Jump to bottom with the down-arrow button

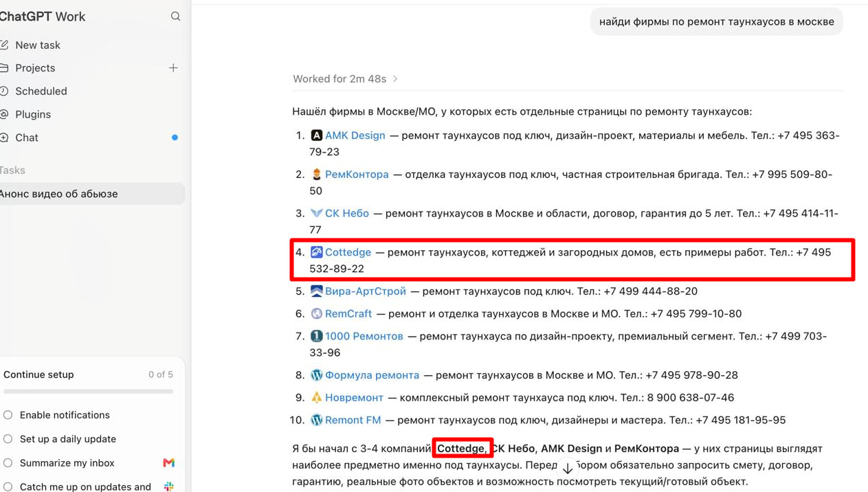[x=567, y=469]
